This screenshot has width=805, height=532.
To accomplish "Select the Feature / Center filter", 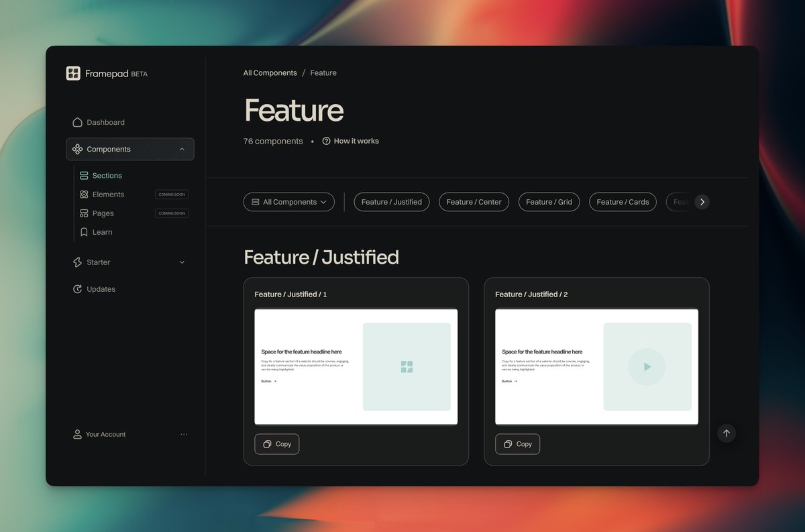I will coord(474,201).
